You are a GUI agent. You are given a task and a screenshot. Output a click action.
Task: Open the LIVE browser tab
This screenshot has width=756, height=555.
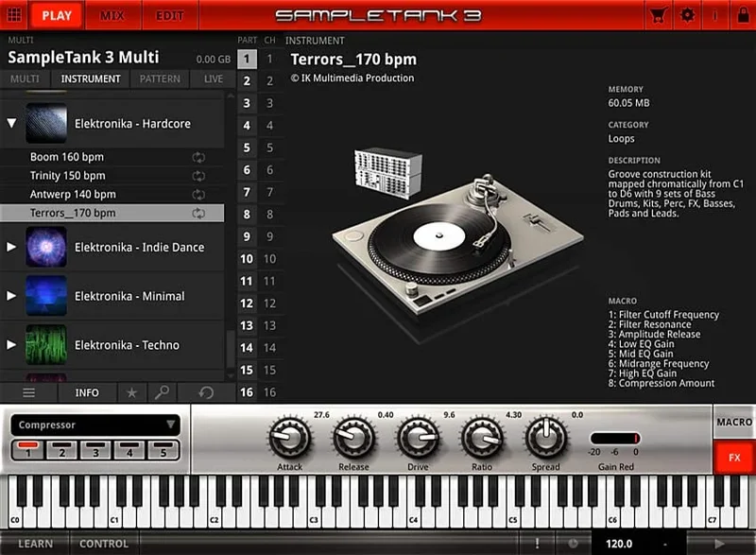[214, 78]
